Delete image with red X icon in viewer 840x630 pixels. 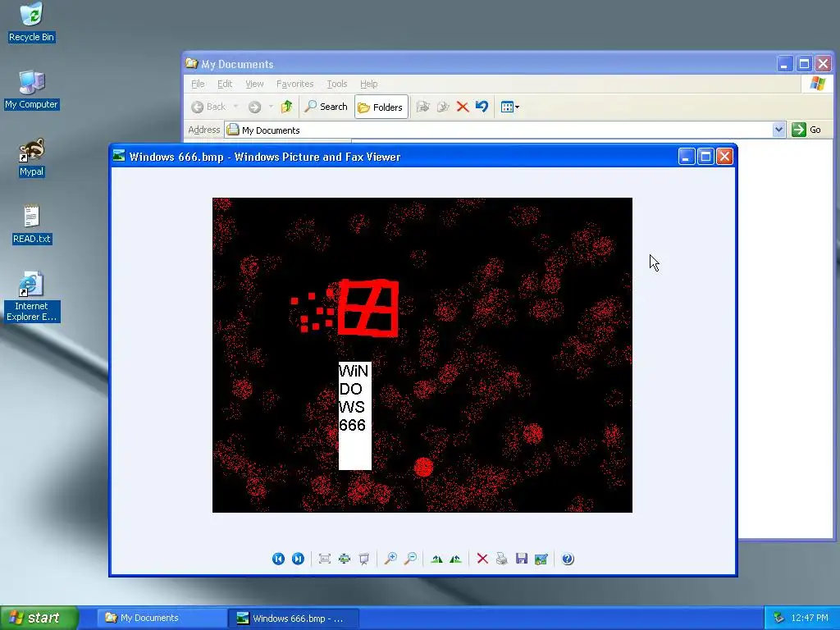tap(482, 559)
